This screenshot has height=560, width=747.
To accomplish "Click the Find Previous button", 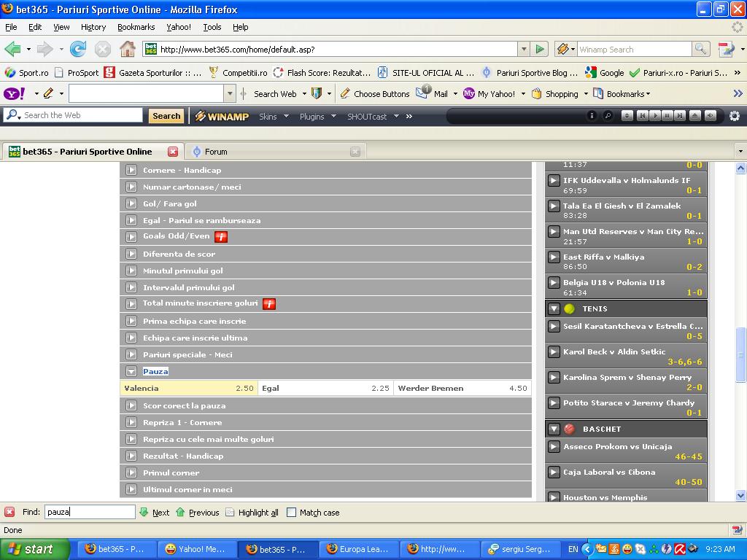I will 197,513.
